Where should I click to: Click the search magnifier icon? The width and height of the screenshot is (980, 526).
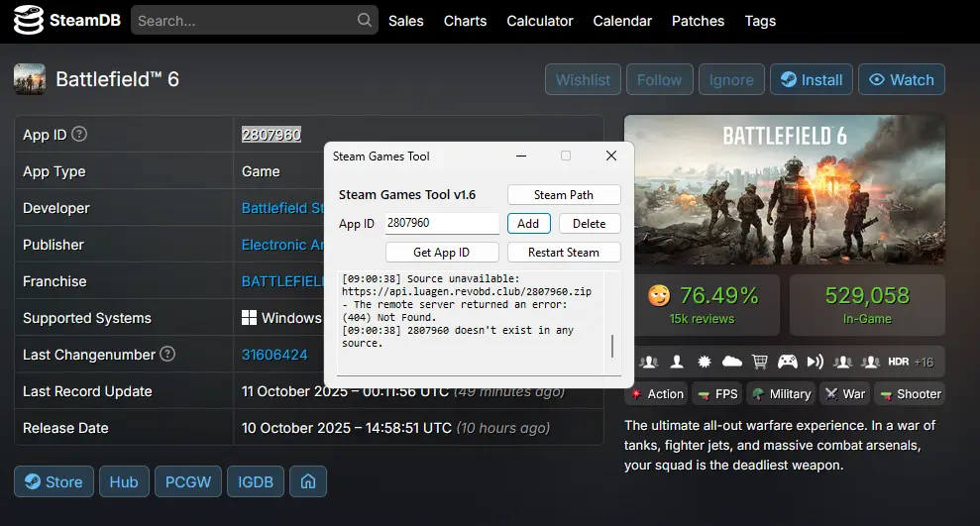coord(365,20)
